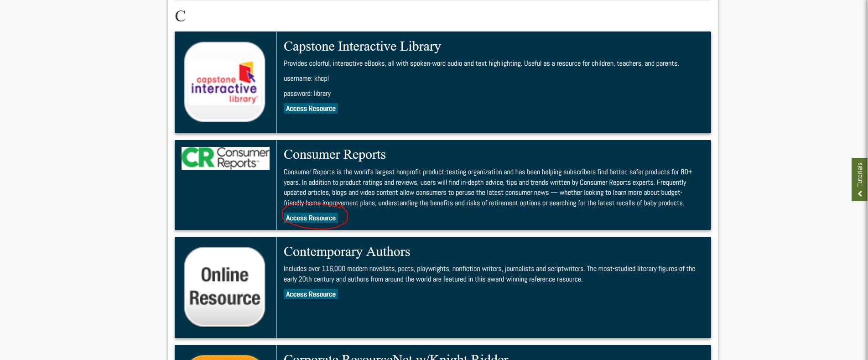Screen dimensions: 868x360
Task: Click the Contemporary Authors description paragraph
Action: point(489,274)
